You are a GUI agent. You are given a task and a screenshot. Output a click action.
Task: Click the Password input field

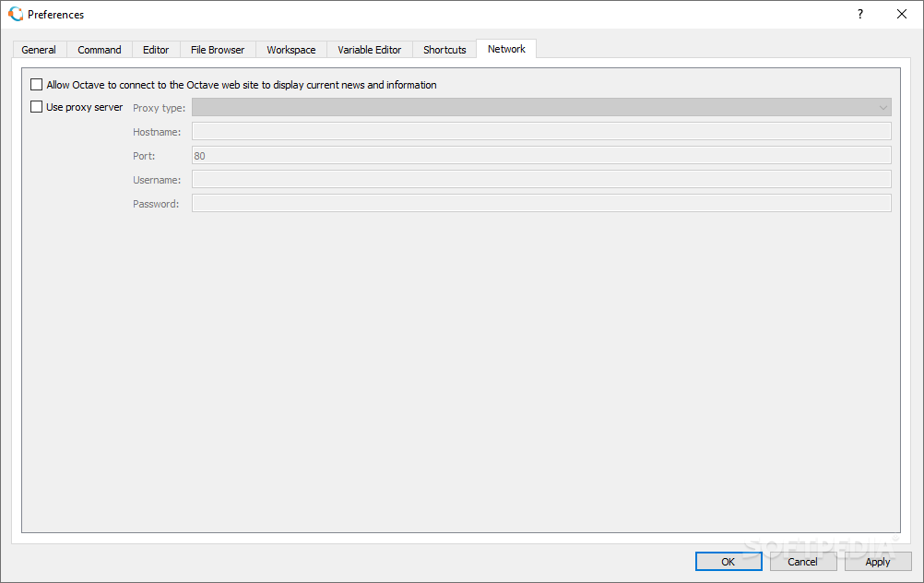541,203
